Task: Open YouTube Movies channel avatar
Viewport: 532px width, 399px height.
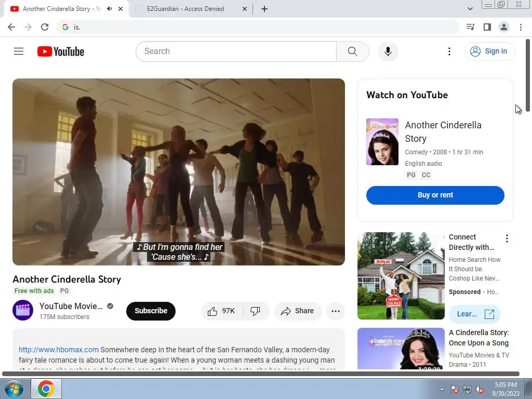Action: coord(23,310)
